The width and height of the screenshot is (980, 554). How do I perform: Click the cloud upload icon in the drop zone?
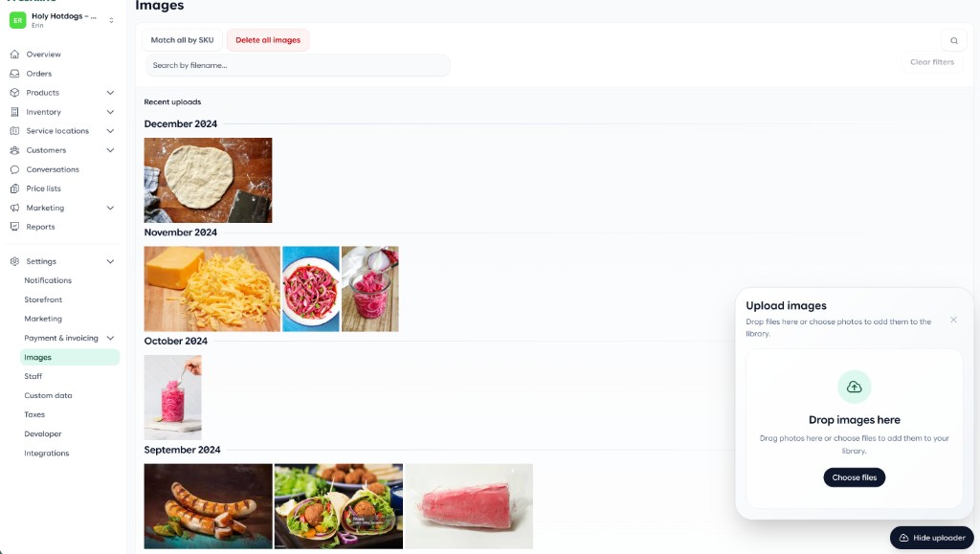854,388
